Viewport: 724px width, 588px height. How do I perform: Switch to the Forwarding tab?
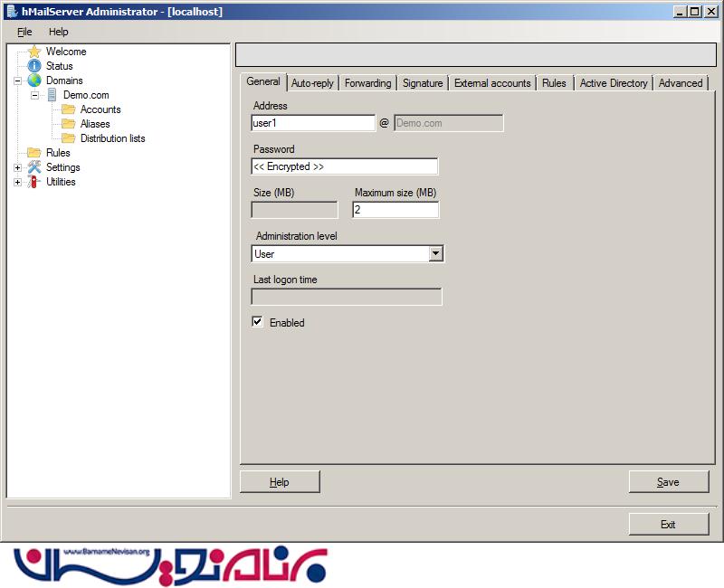[368, 83]
